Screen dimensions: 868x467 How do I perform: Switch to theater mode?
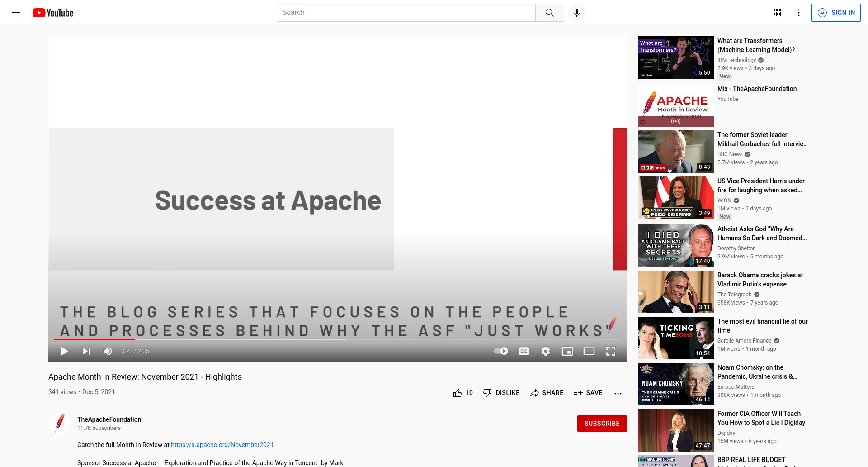point(589,351)
